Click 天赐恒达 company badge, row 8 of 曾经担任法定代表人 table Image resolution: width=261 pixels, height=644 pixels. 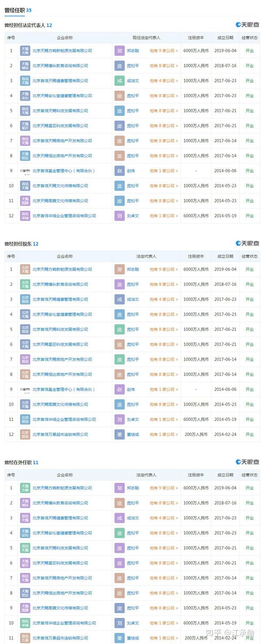coord(25,156)
